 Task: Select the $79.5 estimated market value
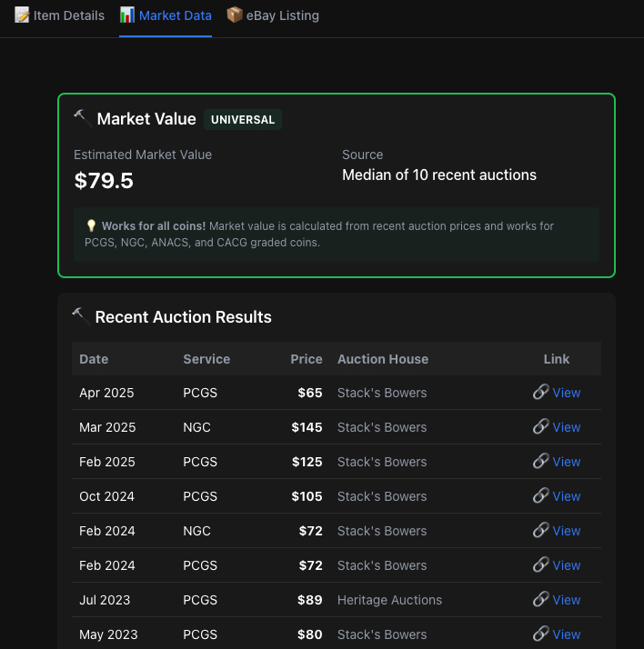(104, 181)
